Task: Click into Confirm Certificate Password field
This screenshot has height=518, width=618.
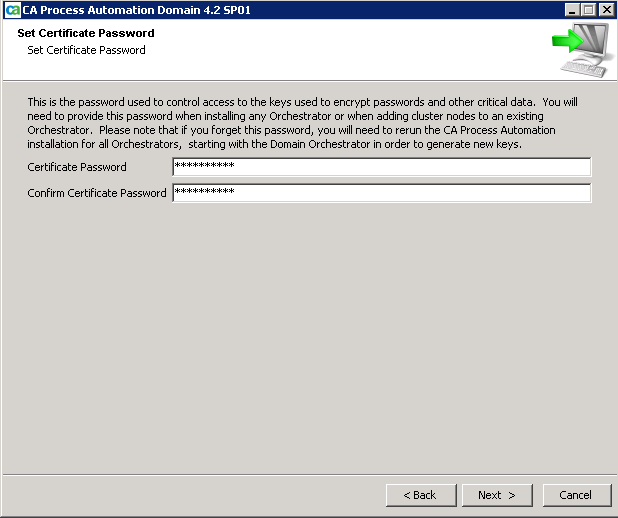Action: click(381, 193)
